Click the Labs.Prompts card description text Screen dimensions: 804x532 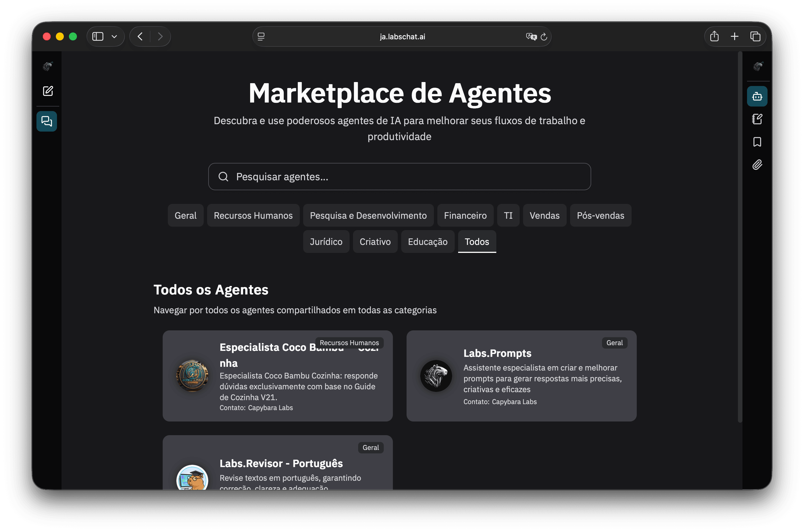(x=543, y=379)
